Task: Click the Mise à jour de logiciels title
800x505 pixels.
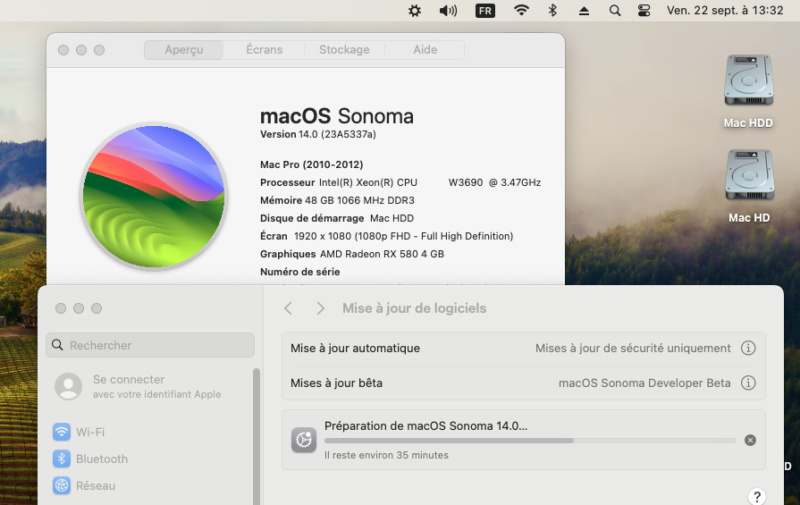Action: pyautogui.click(x=414, y=308)
